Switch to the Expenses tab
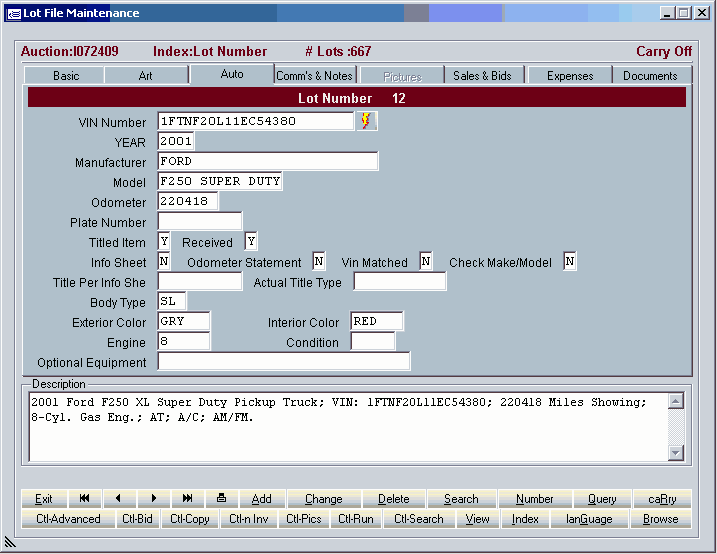Screen dimensions: 717x554 tap(570, 75)
